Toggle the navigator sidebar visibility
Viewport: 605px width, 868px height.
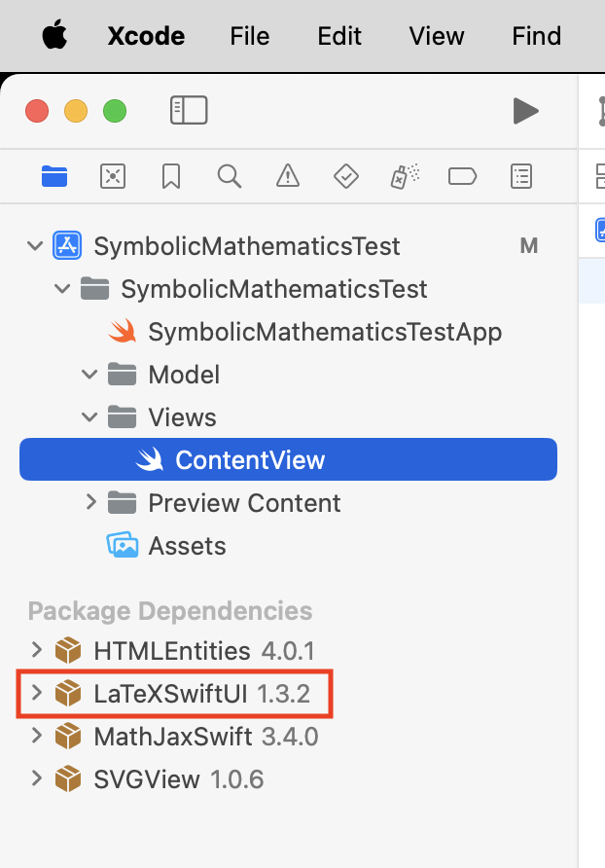[x=189, y=110]
